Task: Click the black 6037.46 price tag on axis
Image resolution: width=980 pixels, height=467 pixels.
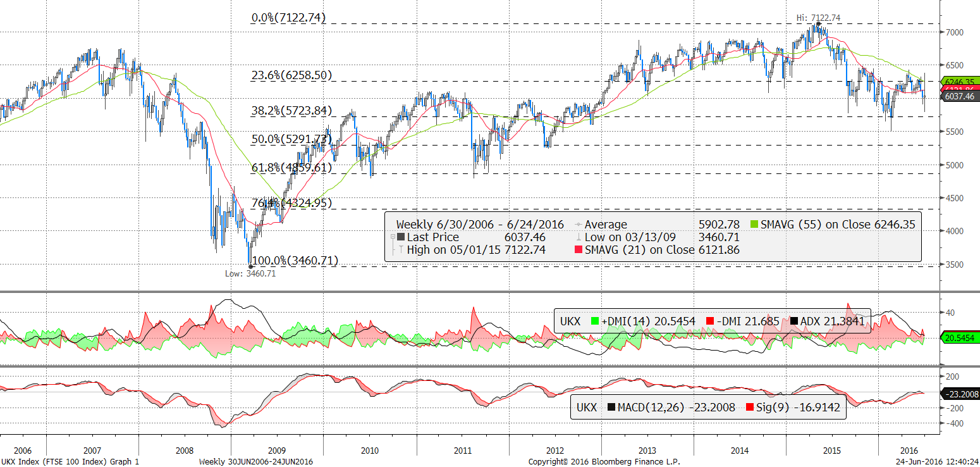Action: click(960, 97)
